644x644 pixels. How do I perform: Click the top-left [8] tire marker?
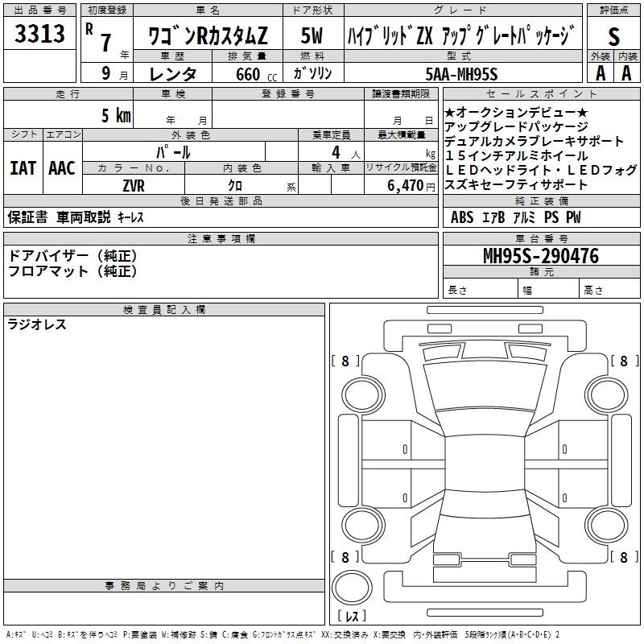345,361
